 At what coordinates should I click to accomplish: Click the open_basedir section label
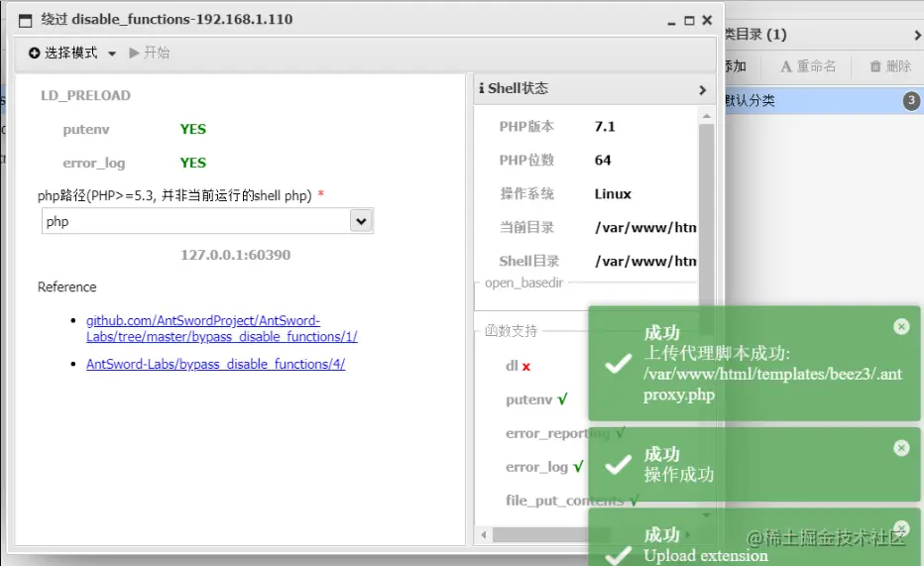(523, 283)
